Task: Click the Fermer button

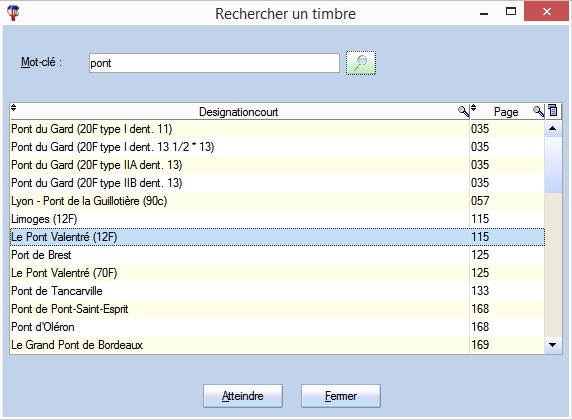Action: [341, 396]
